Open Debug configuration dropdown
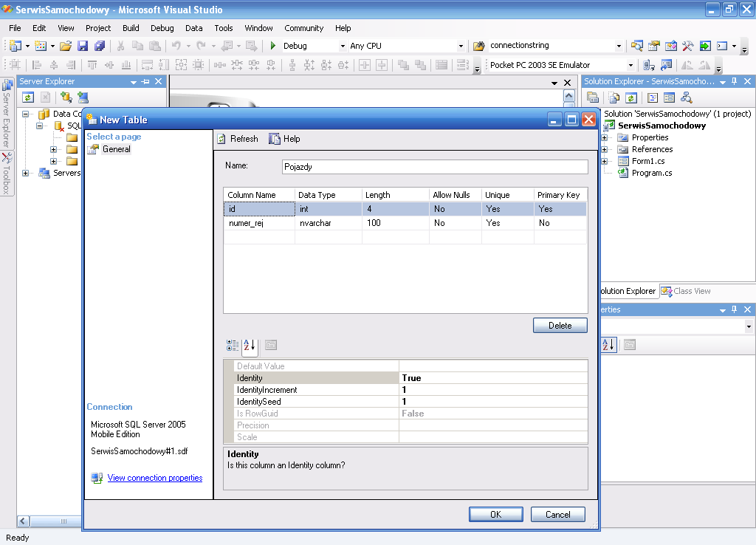The width and height of the screenshot is (756, 545). point(343,47)
